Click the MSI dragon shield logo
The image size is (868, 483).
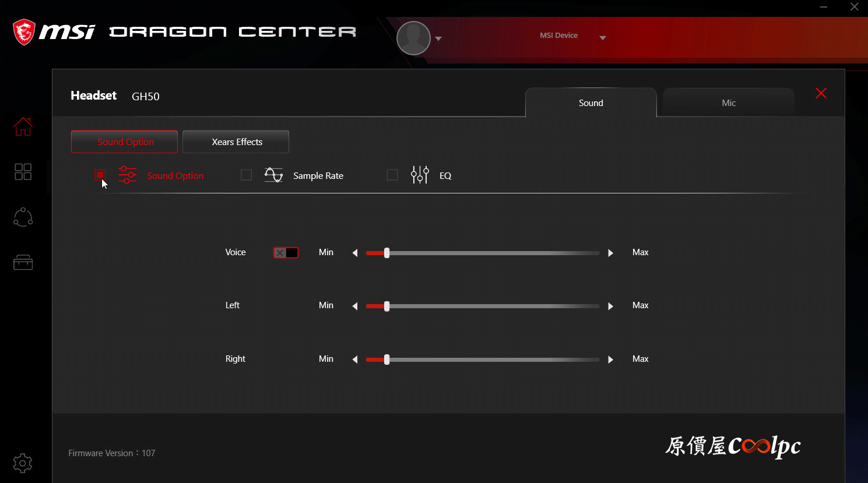click(24, 32)
